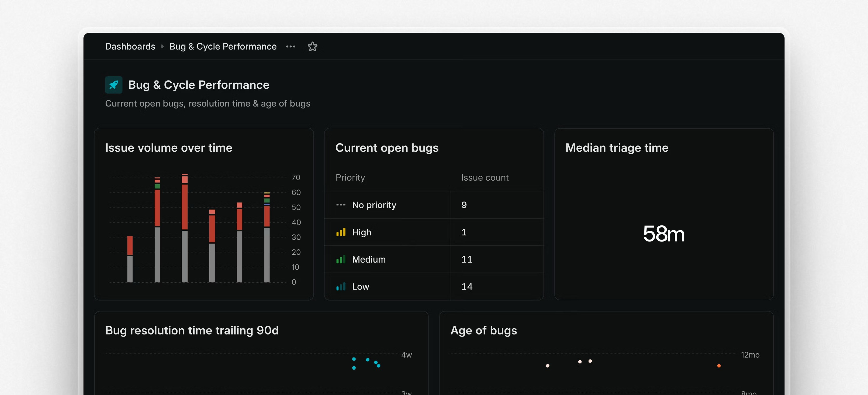Click the No priority dashes icon
The width and height of the screenshot is (868, 395).
pyautogui.click(x=341, y=205)
